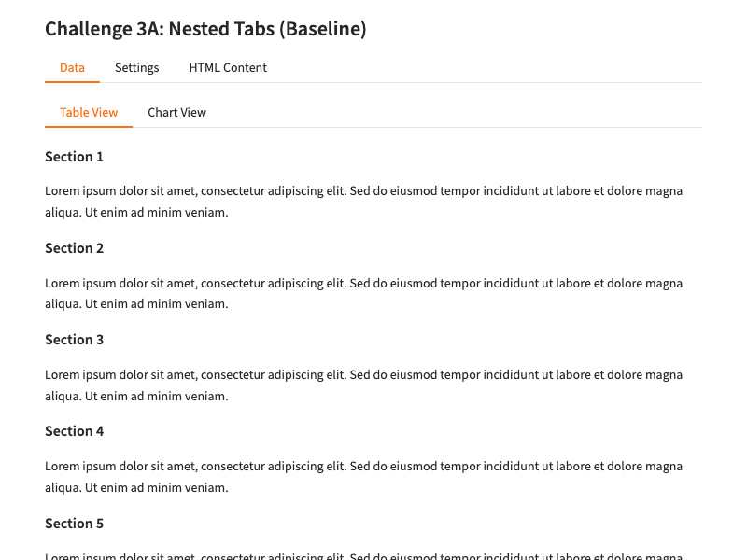Switch to the Data tab
The width and height of the screenshot is (747, 560).
(72, 68)
